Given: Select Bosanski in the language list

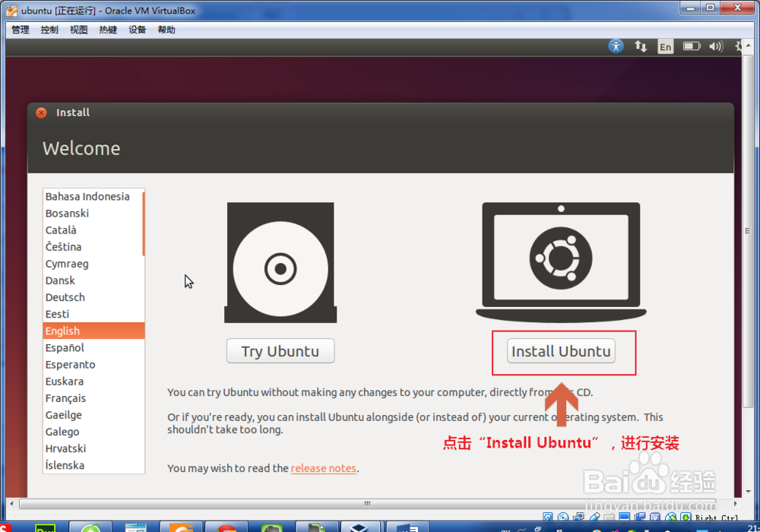Looking at the screenshot, I should pos(93,214).
